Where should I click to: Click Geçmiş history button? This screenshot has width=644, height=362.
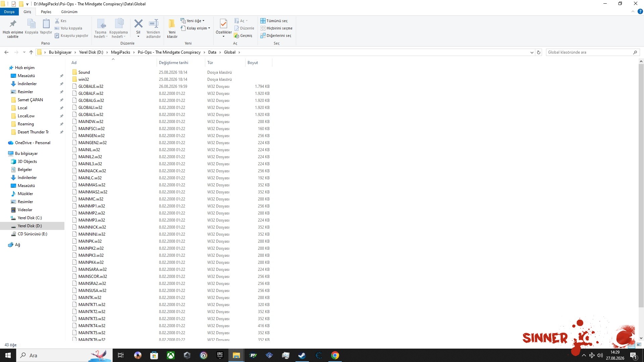click(x=243, y=36)
